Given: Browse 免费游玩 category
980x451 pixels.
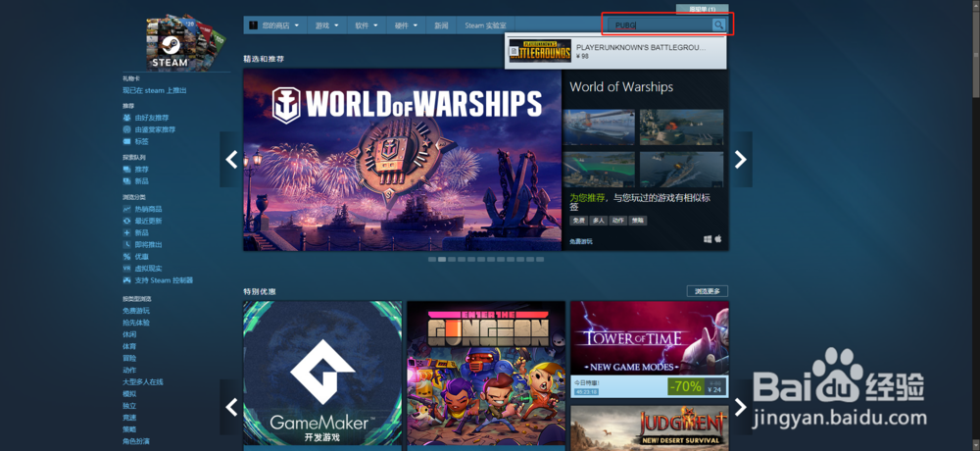Looking at the screenshot, I should pos(135,311).
